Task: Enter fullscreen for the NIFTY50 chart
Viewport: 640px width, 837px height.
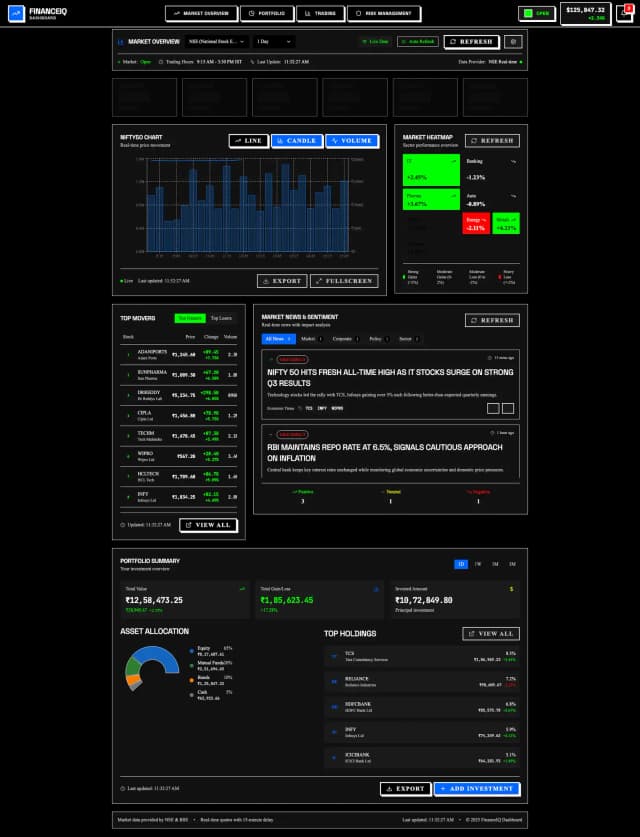Action: click(x=344, y=281)
